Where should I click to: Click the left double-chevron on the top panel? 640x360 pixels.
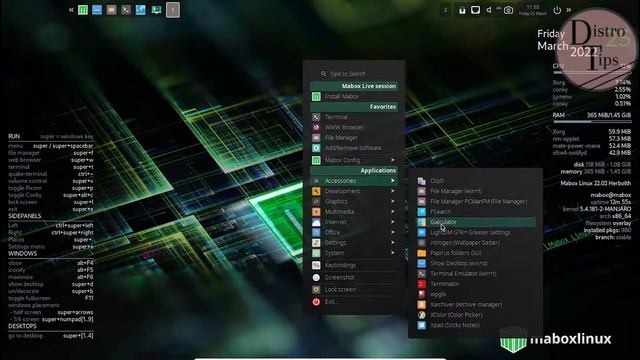pos(71,10)
